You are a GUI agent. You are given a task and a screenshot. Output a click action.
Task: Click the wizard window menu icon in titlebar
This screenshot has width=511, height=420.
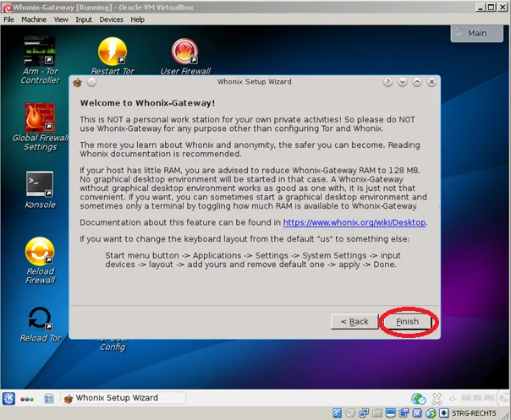point(78,82)
